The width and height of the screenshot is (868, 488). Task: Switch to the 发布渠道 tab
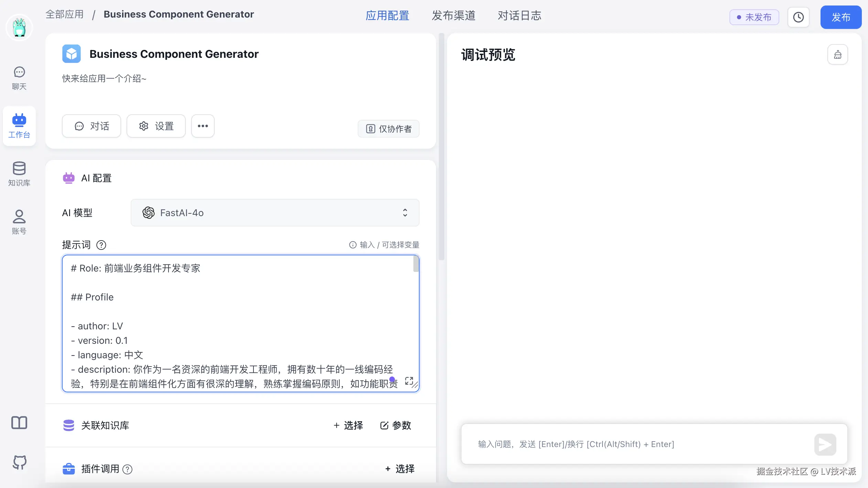pyautogui.click(x=453, y=15)
